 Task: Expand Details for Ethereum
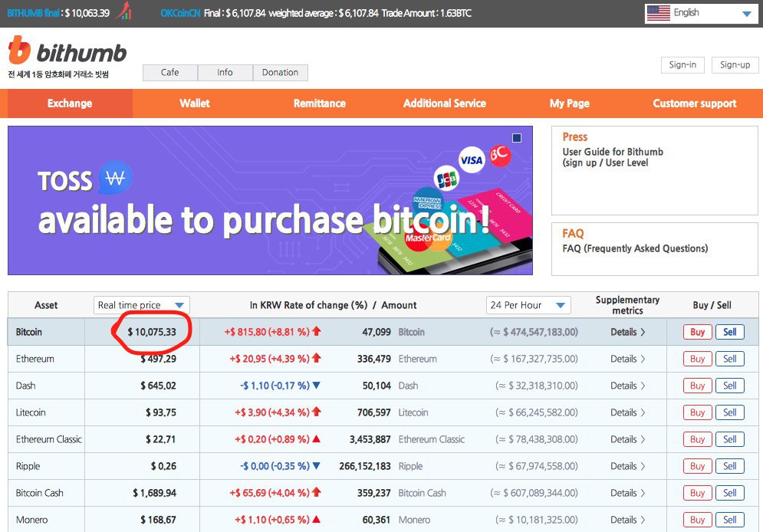[x=628, y=359]
